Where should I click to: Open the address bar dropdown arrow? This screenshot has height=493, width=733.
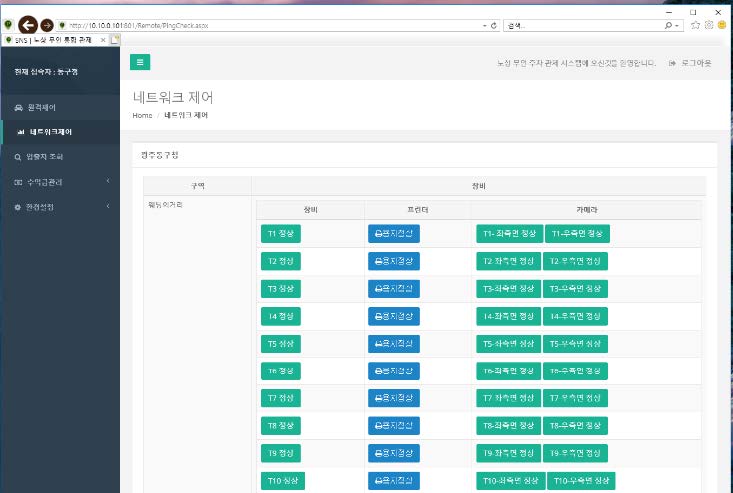coord(483,24)
